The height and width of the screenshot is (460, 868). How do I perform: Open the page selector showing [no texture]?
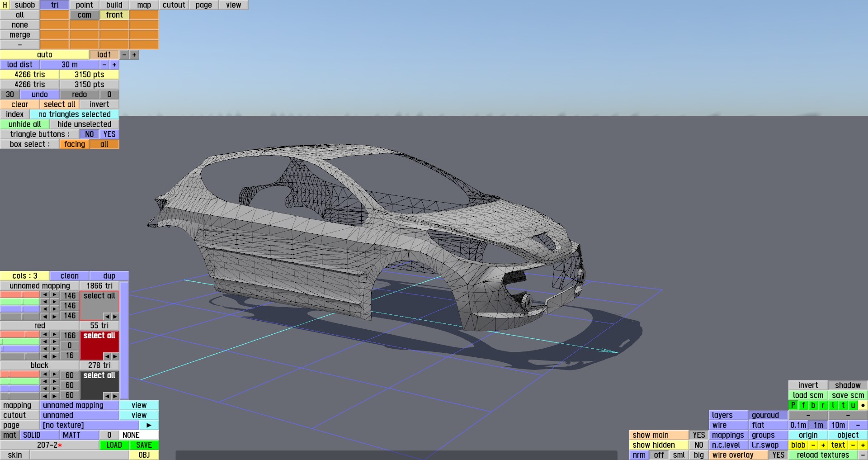[x=90, y=425]
